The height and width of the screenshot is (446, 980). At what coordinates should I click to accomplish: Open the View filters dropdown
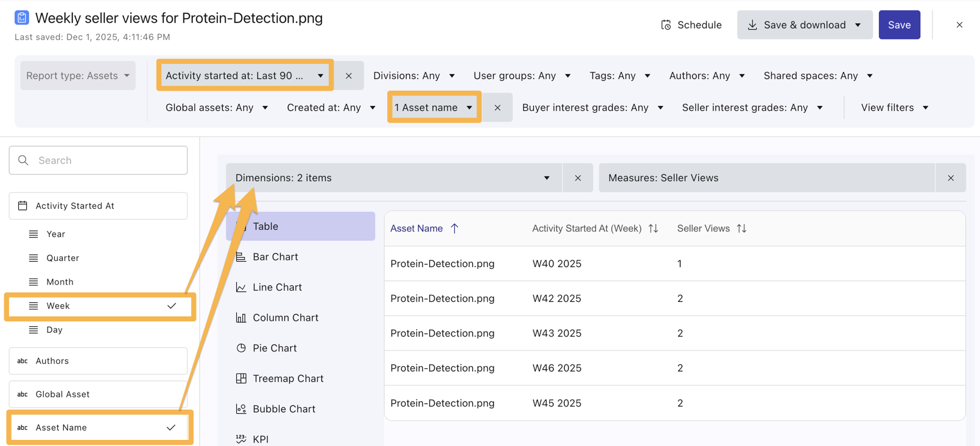894,108
